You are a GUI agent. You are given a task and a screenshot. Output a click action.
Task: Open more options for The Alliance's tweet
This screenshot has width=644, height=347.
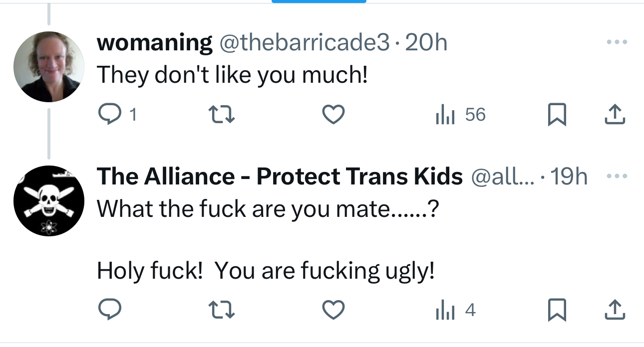point(616,176)
